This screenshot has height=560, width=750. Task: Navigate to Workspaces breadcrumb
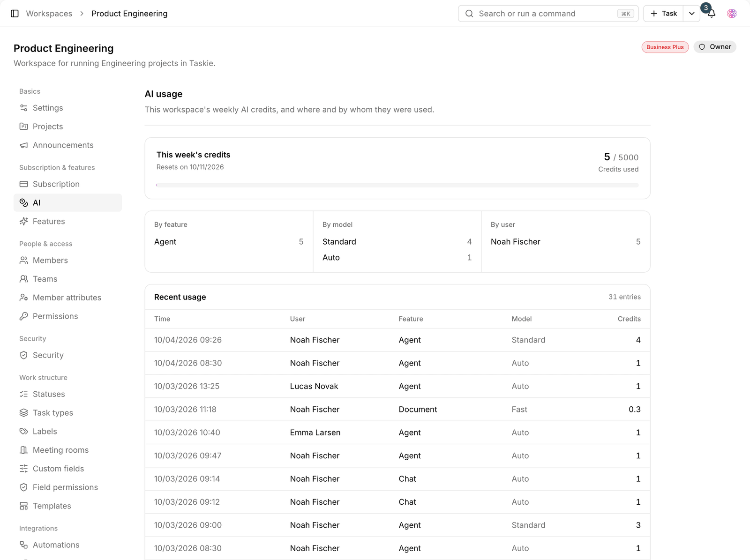point(49,14)
